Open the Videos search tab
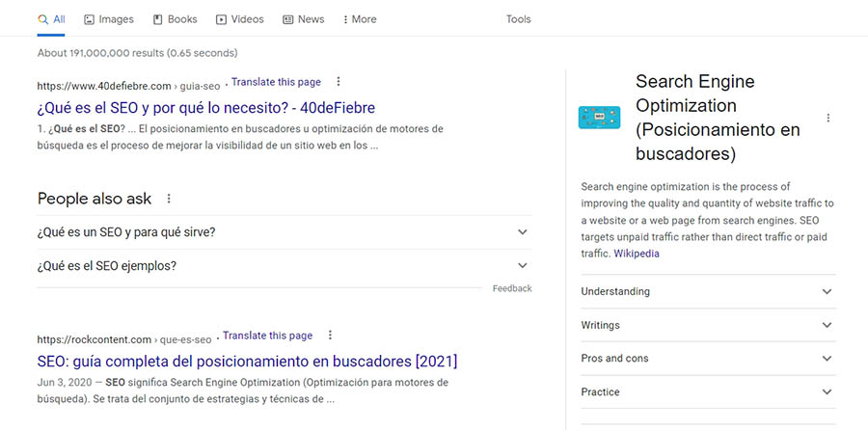 (x=239, y=19)
